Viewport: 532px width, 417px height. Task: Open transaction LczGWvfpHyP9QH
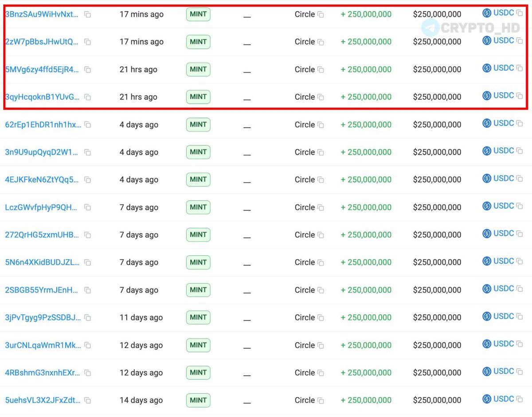(42, 207)
